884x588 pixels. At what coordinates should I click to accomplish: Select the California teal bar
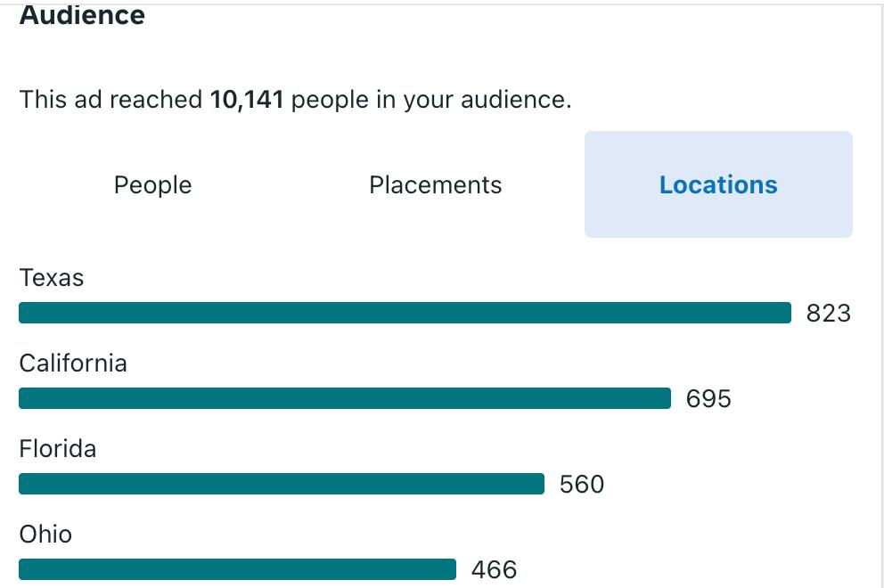coord(345,398)
